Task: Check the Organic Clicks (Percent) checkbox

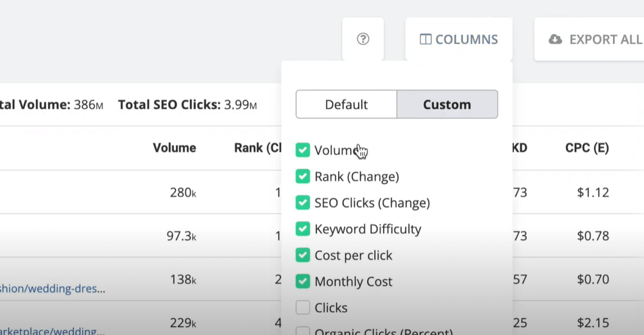Action: click(303, 331)
